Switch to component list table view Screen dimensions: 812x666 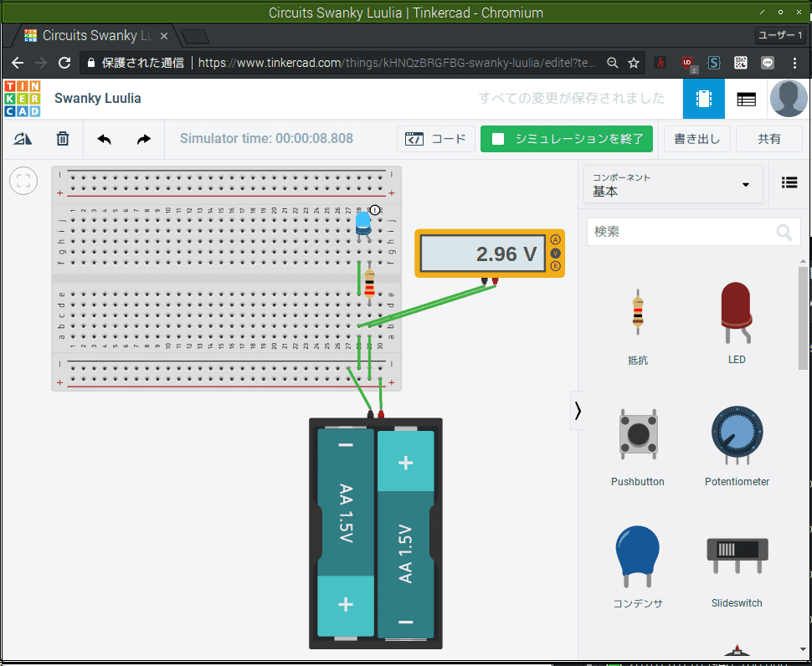(x=746, y=99)
